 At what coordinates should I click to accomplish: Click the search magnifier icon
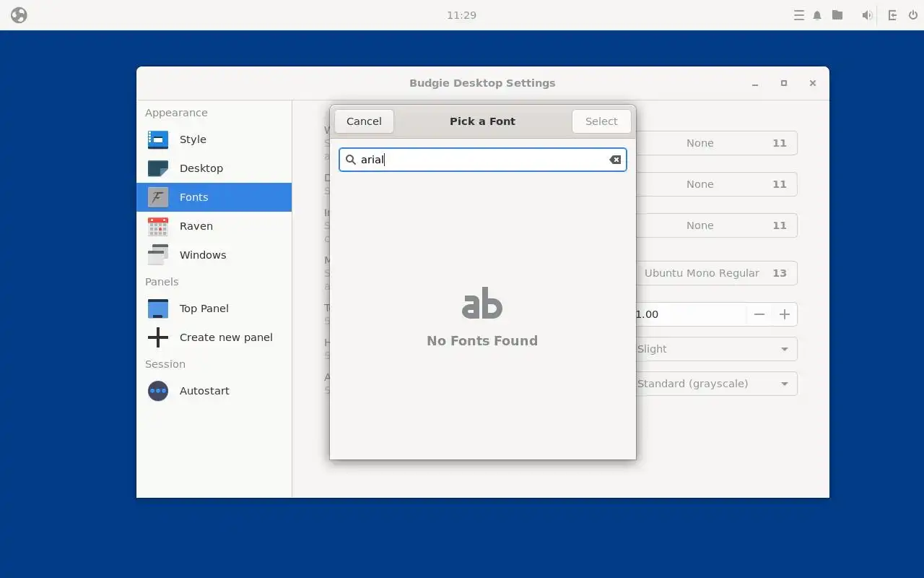click(351, 160)
